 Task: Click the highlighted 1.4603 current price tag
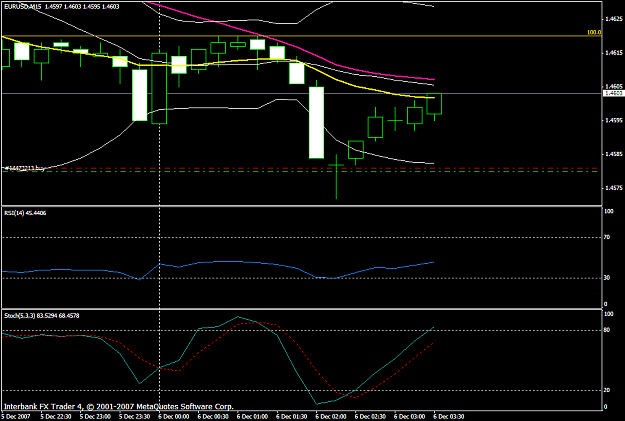click(x=614, y=93)
